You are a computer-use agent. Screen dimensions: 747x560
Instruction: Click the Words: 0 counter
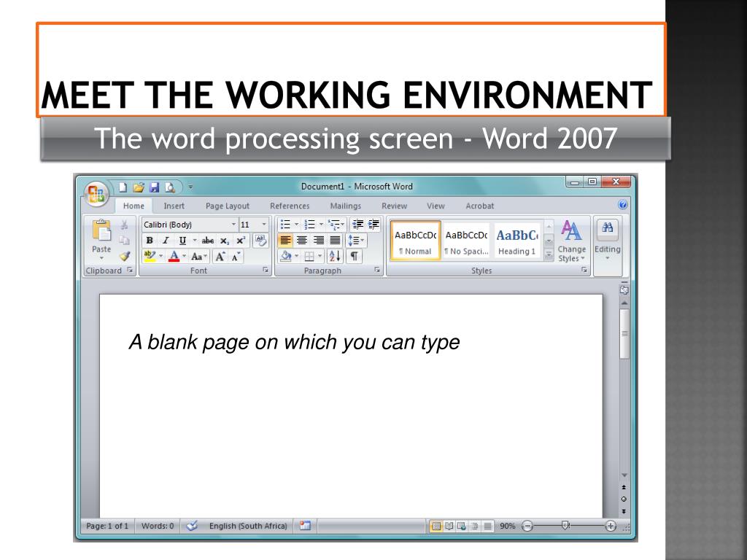click(x=158, y=526)
